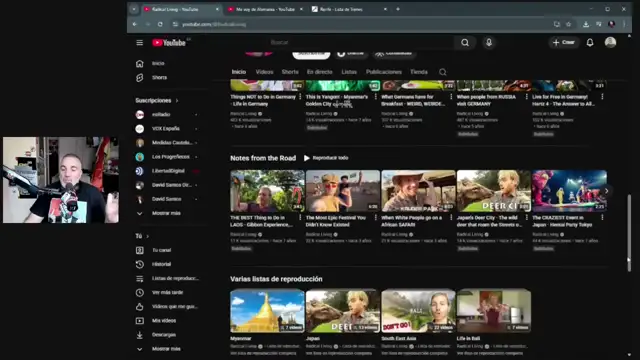Open options menu for Japan's Deer City video
The image size is (640, 360).
coord(527,218)
